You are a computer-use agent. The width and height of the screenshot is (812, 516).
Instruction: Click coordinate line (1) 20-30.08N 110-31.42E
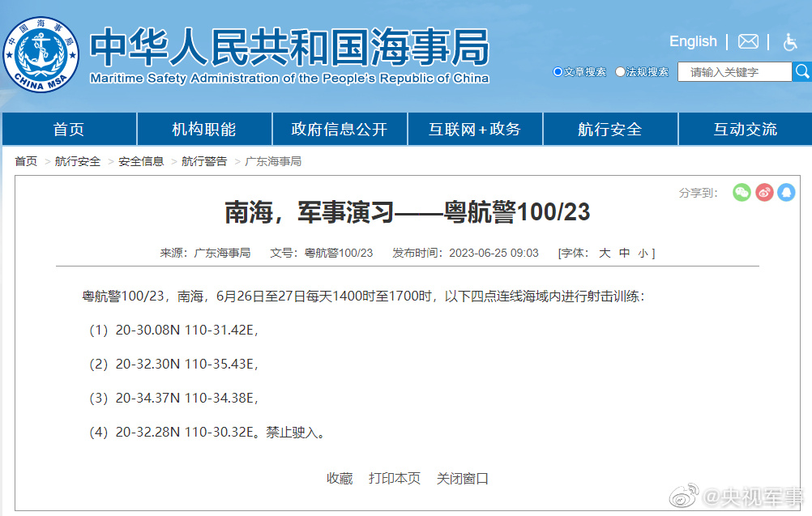[174, 330]
